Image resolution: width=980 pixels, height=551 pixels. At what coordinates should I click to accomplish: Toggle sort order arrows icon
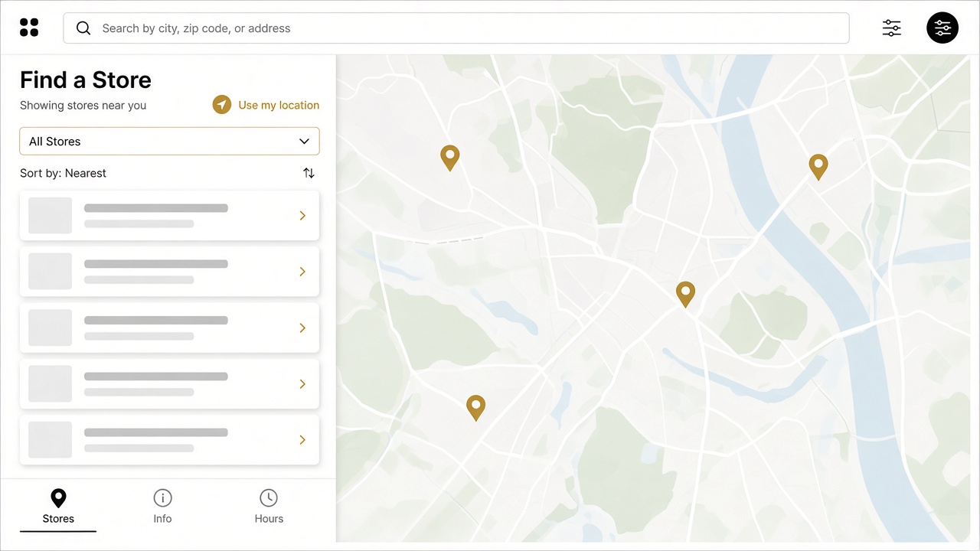[x=309, y=173]
